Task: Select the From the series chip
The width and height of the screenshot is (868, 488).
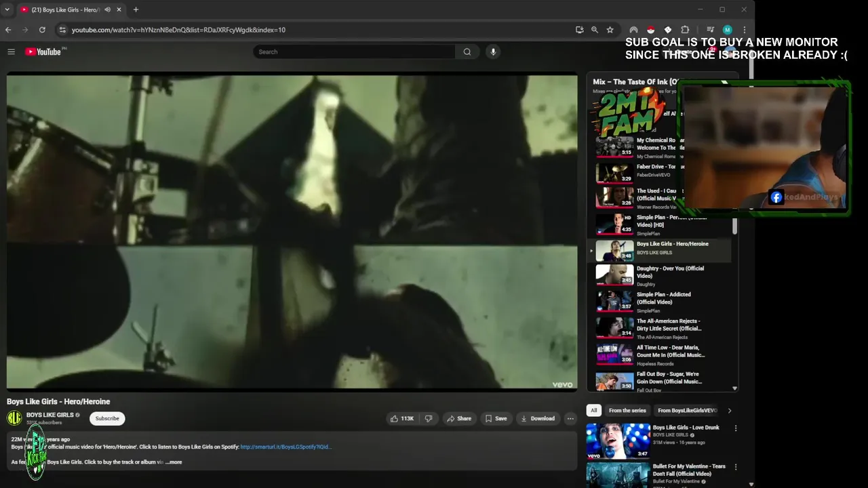Action: [627, 411]
